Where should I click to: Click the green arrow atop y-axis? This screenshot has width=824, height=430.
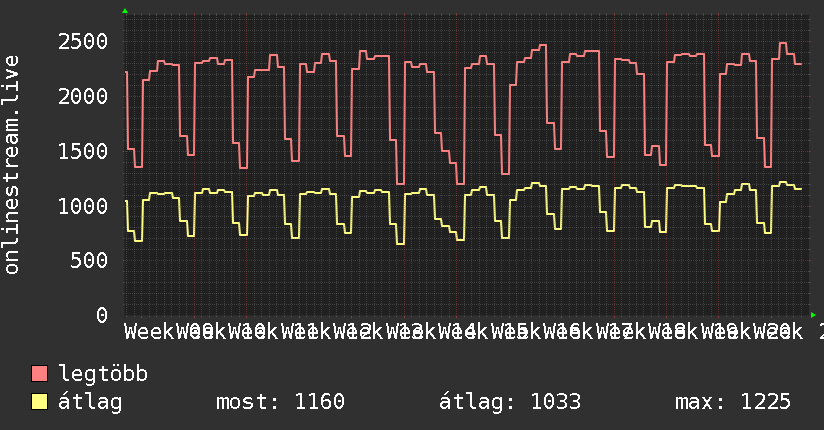tap(125, 11)
